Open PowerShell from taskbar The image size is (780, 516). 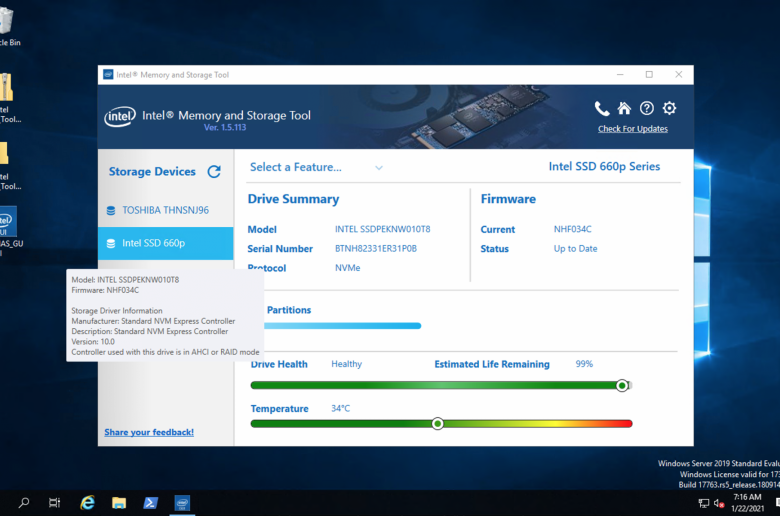(x=150, y=503)
